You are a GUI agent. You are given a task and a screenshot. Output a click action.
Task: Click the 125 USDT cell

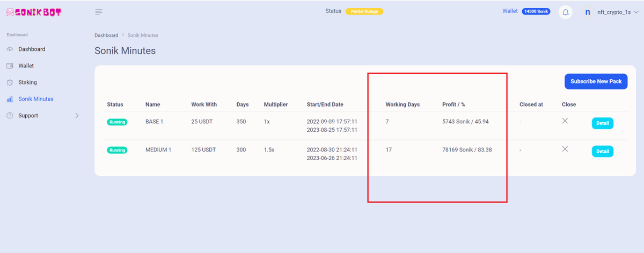(x=203, y=150)
